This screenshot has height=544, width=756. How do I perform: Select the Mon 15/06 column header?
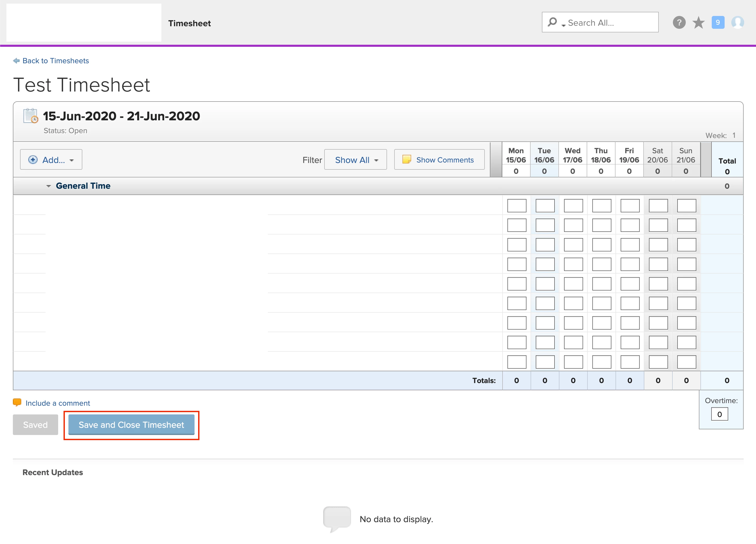516,155
